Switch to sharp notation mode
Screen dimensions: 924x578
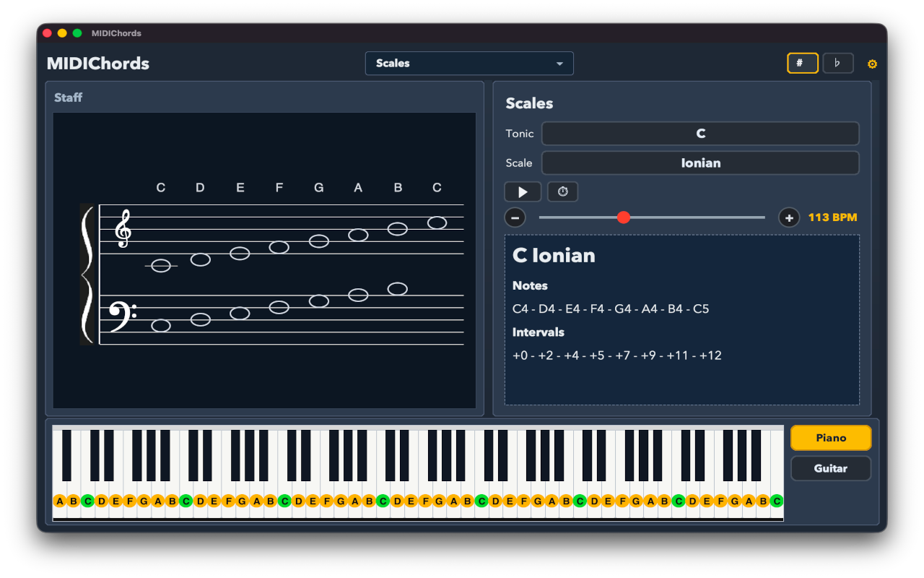(802, 64)
